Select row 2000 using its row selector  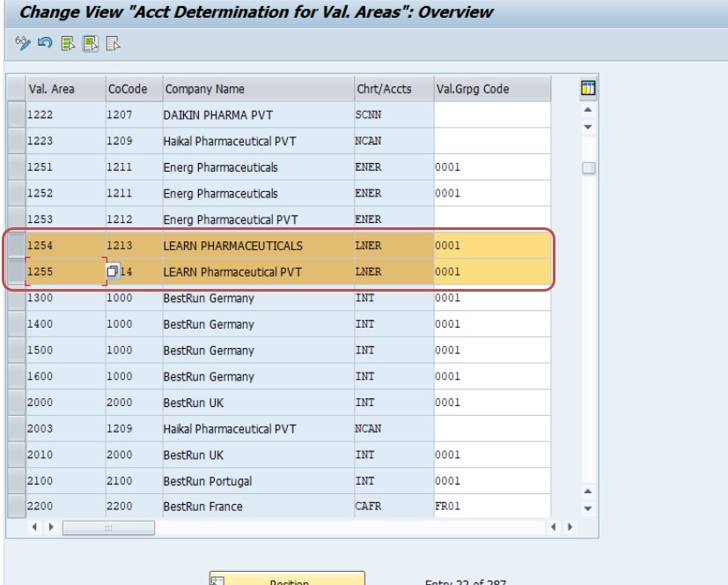pos(16,403)
